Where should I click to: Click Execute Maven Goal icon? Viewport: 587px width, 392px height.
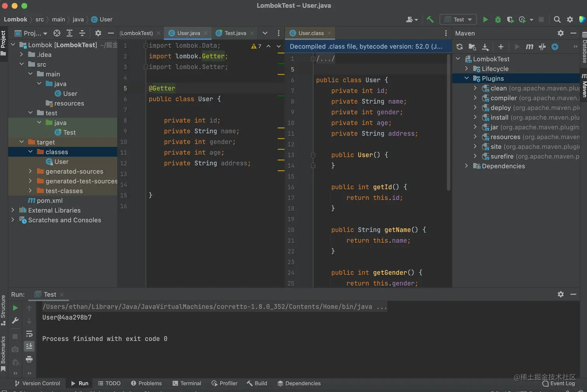530,47
